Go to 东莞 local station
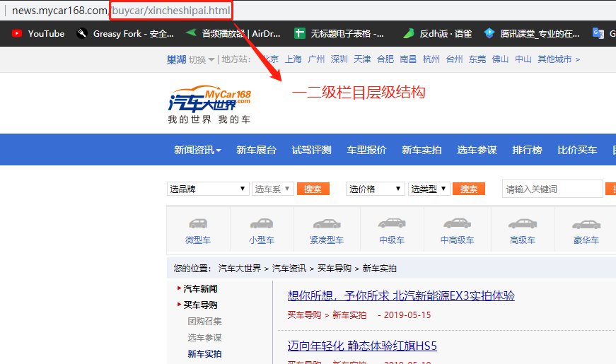 477,59
